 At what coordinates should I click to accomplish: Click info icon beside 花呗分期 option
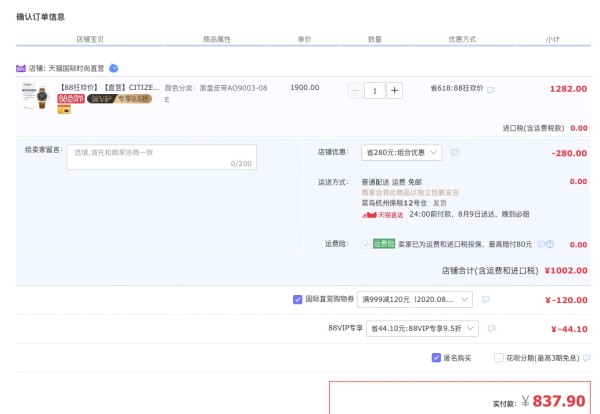[x=587, y=358]
